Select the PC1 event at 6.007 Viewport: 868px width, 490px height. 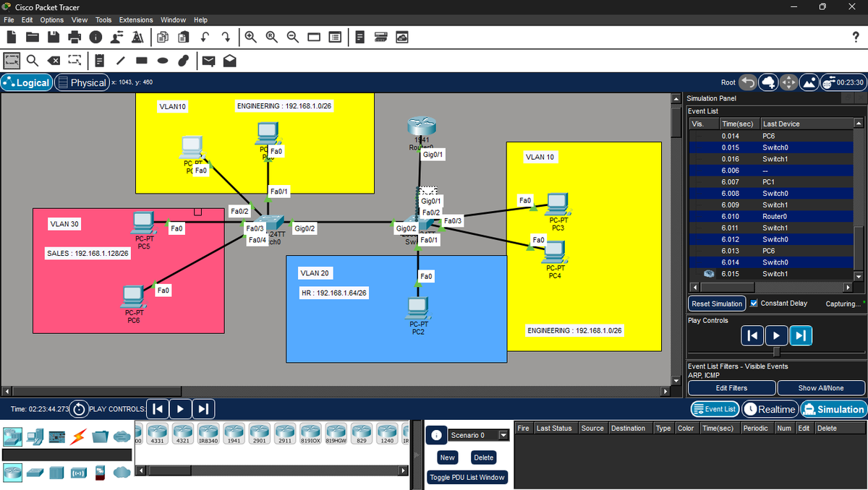771,181
